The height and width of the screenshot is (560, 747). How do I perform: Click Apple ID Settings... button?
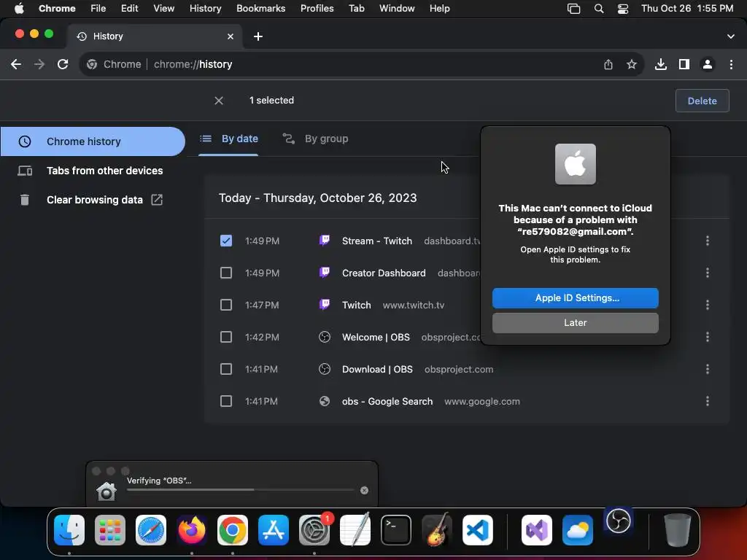click(x=576, y=298)
